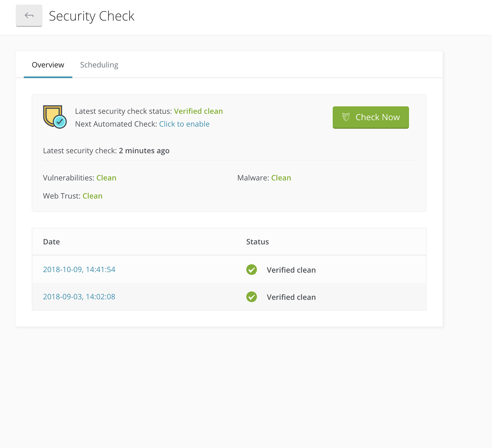Click the Status column header
This screenshot has width=492, height=448.
[x=257, y=242]
